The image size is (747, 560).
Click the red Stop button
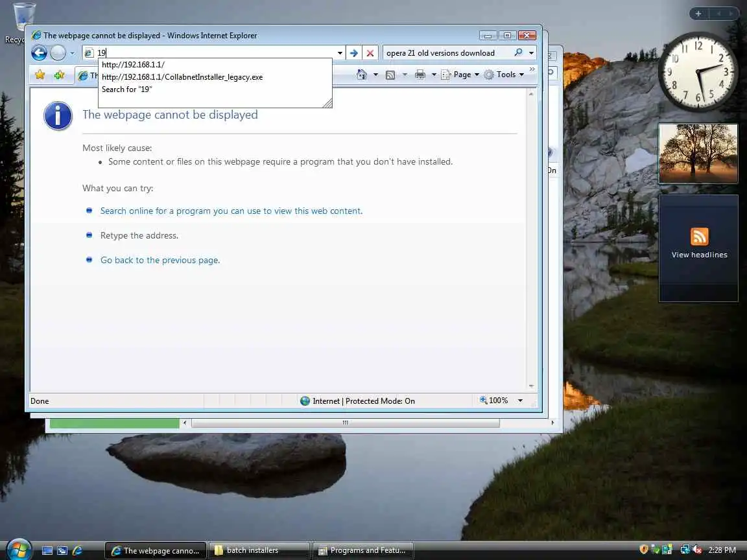click(x=370, y=53)
